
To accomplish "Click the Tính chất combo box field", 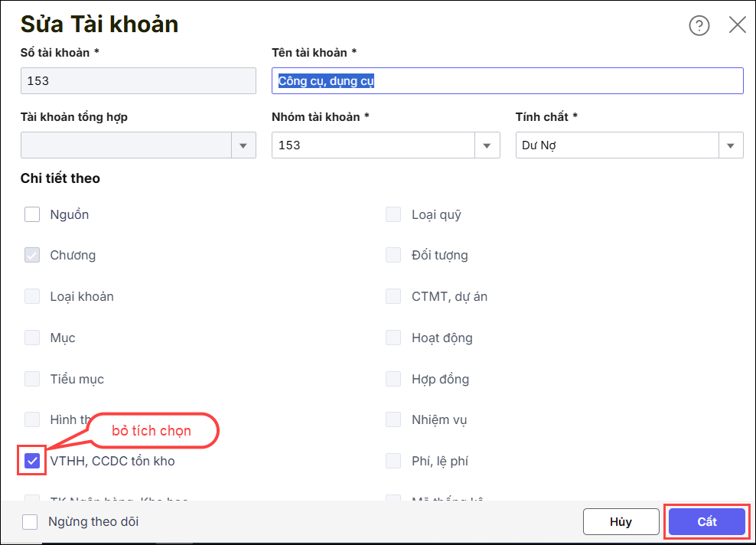I will point(617,145).
